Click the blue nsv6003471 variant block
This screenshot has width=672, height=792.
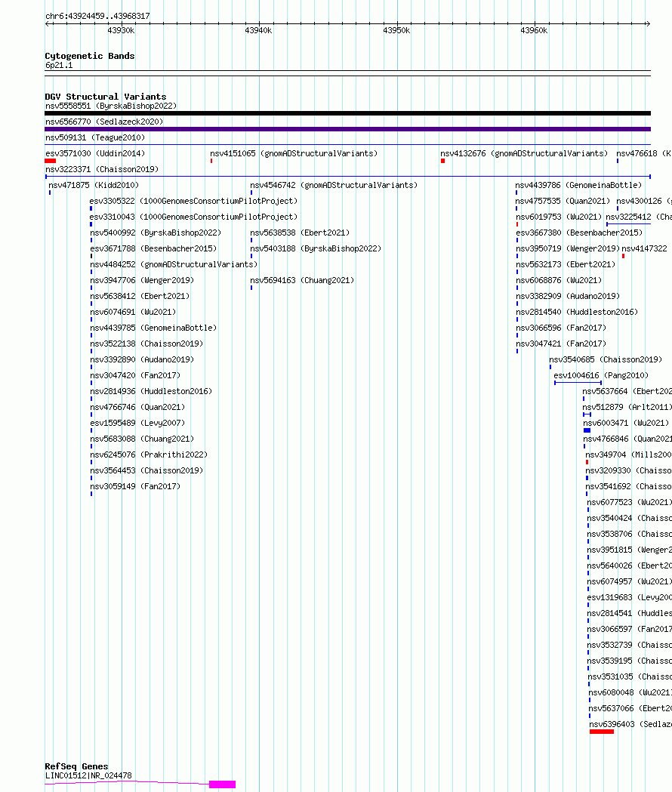pyautogui.click(x=587, y=430)
